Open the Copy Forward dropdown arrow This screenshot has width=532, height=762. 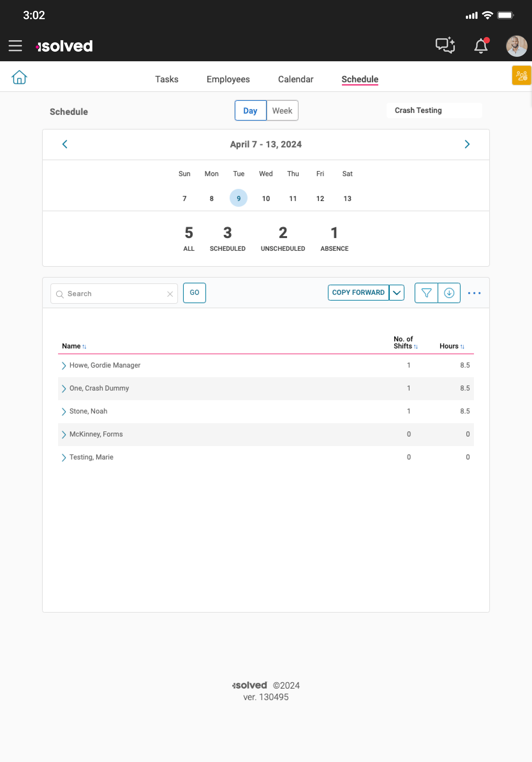pyautogui.click(x=397, y=293)
